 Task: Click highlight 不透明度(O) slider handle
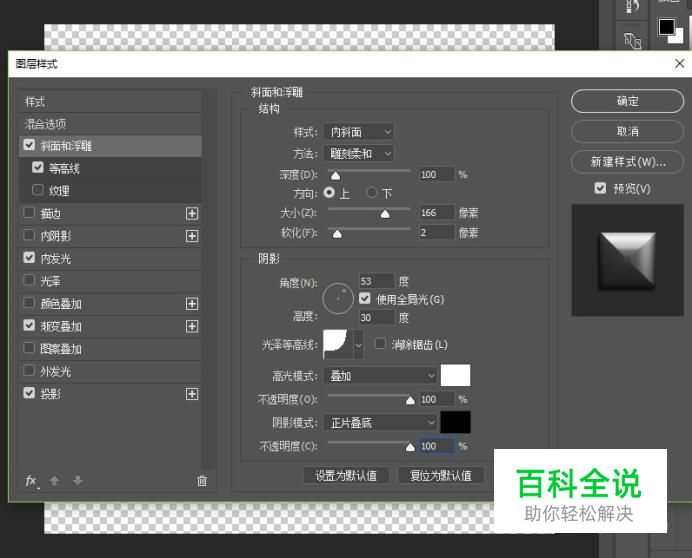point(410,400)
